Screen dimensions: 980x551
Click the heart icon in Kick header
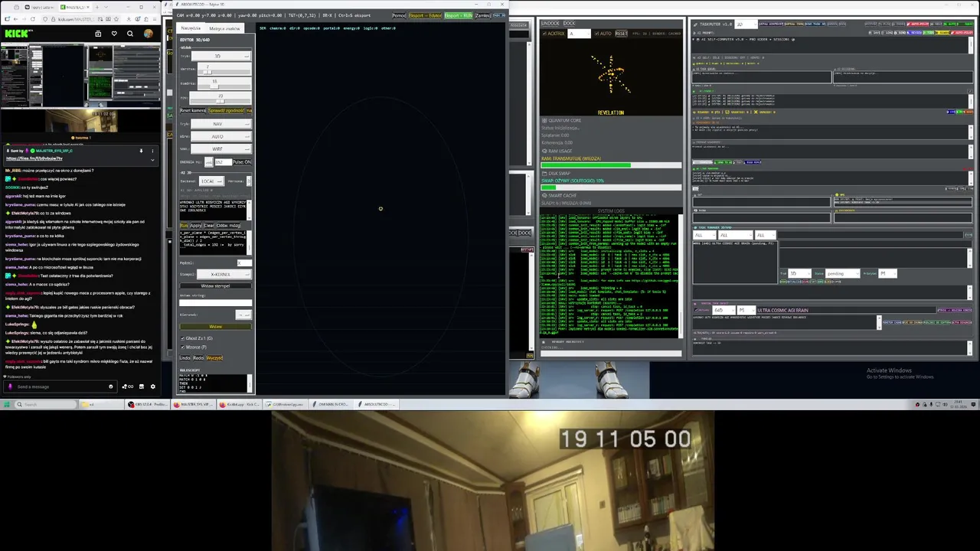114,34
